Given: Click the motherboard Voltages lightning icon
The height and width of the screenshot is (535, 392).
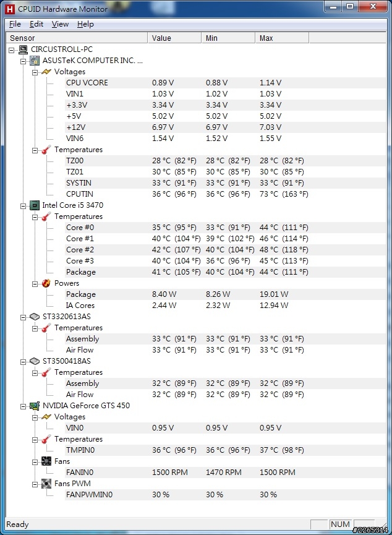Looking at the screenshot, I should pyautogui.click(x=46, y=72).
